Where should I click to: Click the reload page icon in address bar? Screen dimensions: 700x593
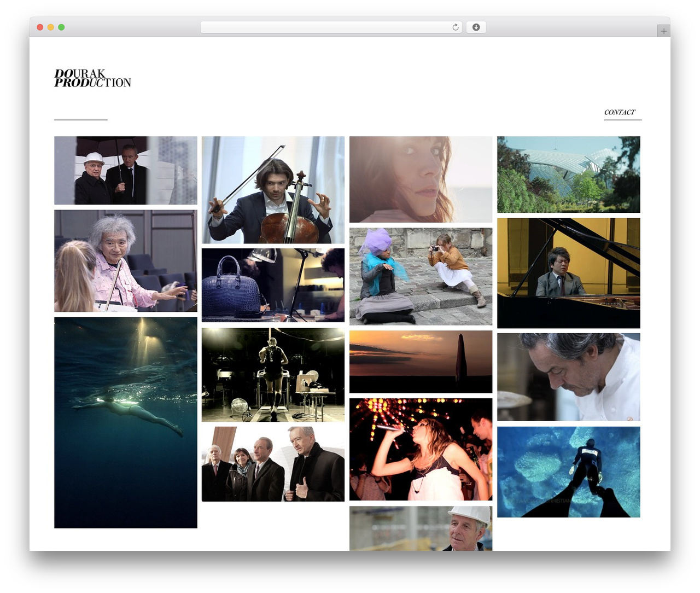(455, 27)
